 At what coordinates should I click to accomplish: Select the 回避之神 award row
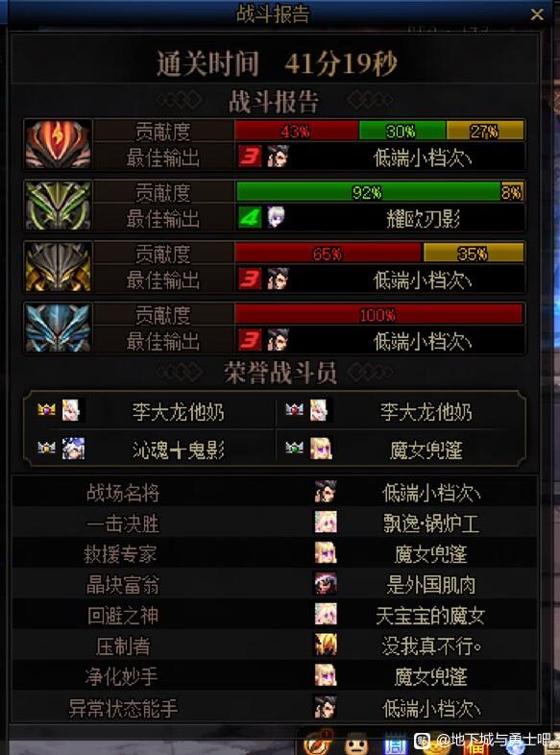coord(275,615)
